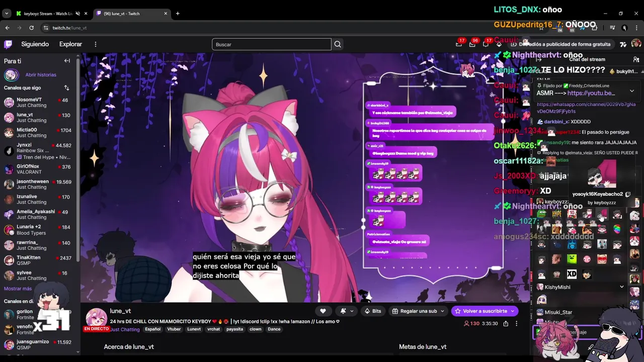Open the lune_vt channel name link
This screenshot has width=644, height=362.
pyautogui.click(x=120, y=311)
